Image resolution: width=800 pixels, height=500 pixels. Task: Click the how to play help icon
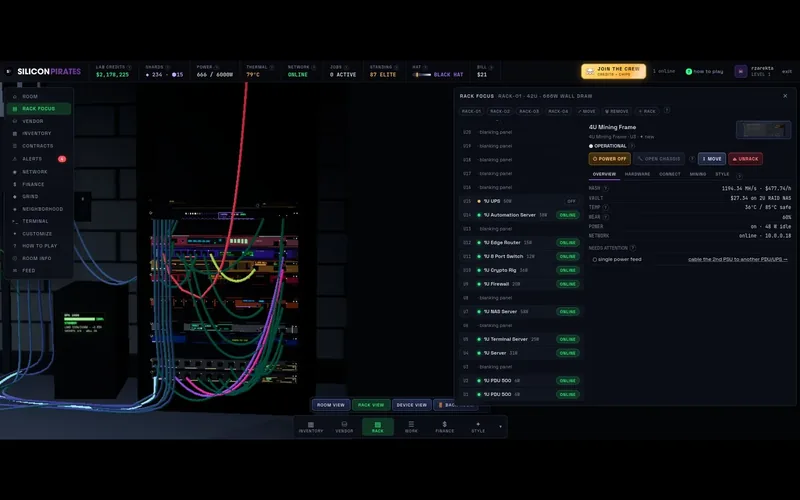[x=689, y=71]
